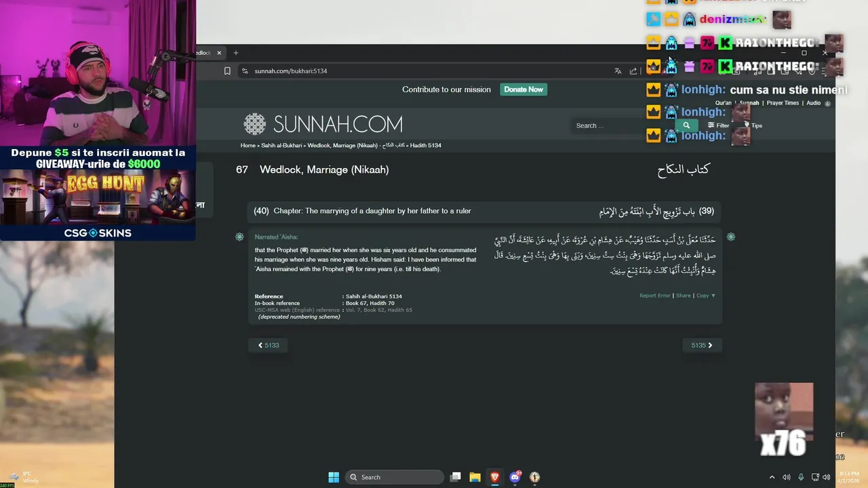
Task: Open the round emblem app in the taskbar
Action: [x=534, y=477]
